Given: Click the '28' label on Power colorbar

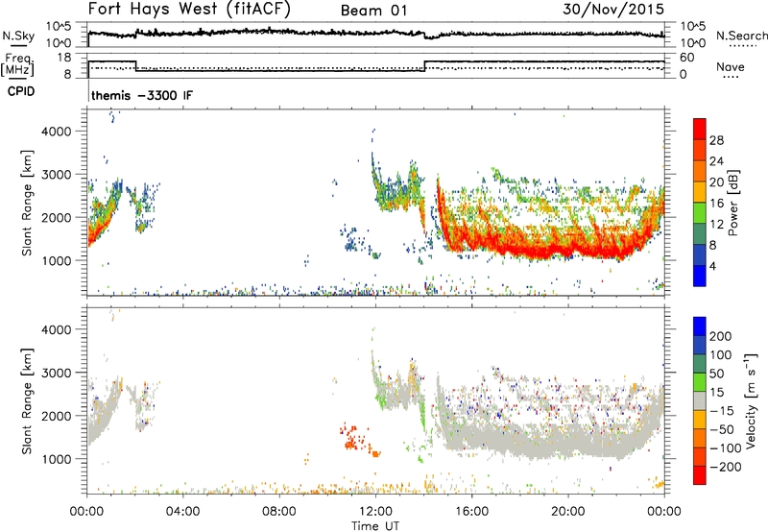Looking at the screenshot, I should pyautogui.click(x=716, y=140).
